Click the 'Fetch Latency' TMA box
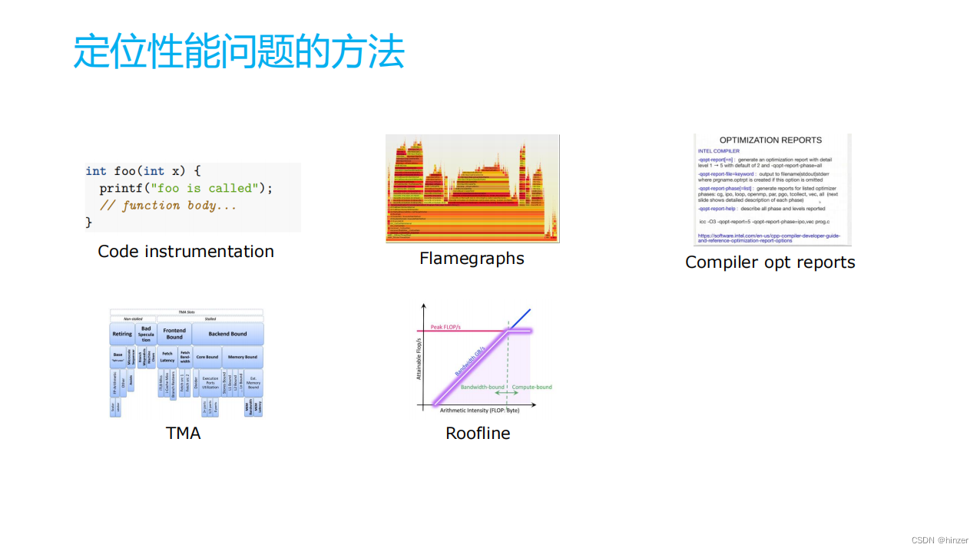 (167, 357)
